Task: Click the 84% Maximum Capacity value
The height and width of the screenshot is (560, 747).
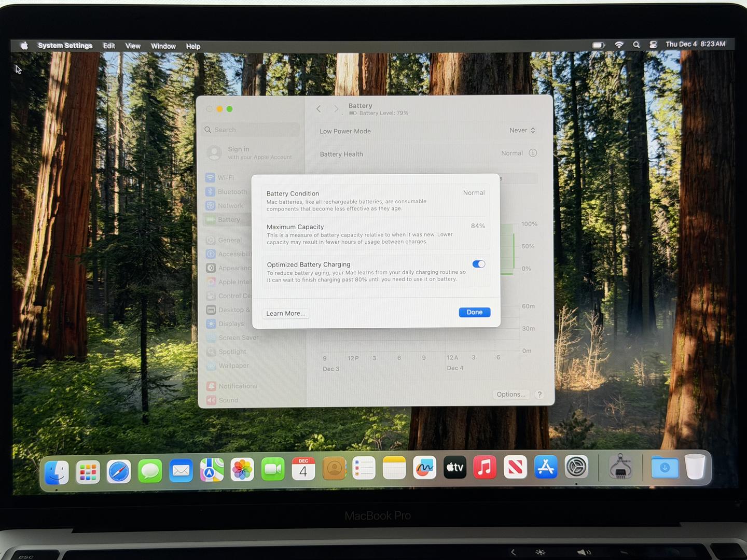Action: pyautogui.click(x=478, y=226)
